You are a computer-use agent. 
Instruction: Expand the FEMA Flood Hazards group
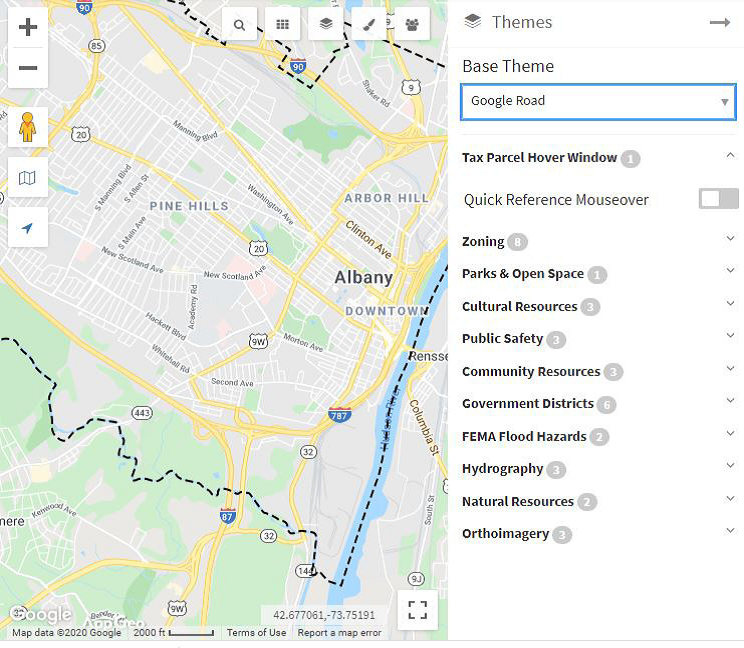pos(730,435)
